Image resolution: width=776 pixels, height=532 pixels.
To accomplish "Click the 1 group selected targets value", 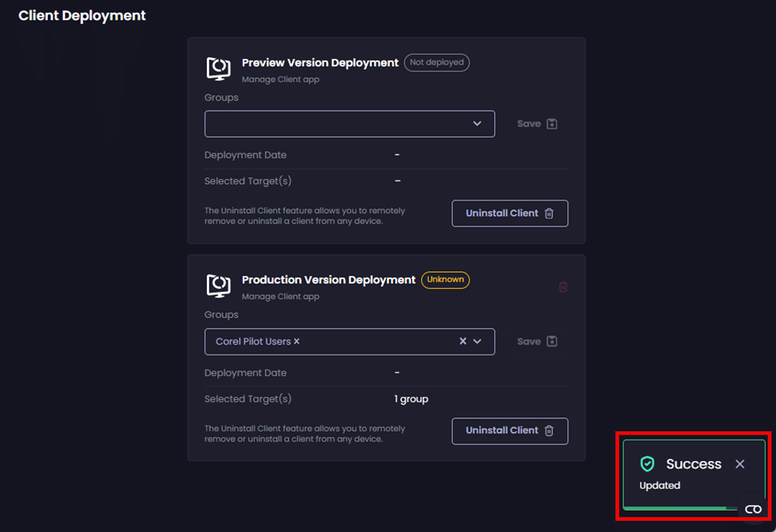I will [x=411, y=399].
